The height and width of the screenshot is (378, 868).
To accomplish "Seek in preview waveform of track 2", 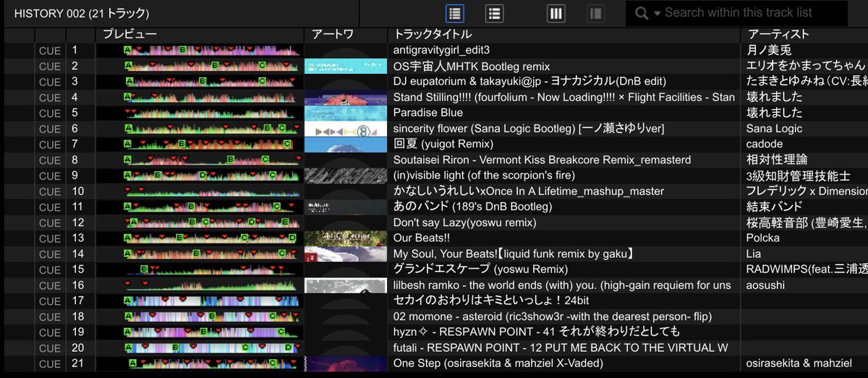I will (x=211, y=66).
